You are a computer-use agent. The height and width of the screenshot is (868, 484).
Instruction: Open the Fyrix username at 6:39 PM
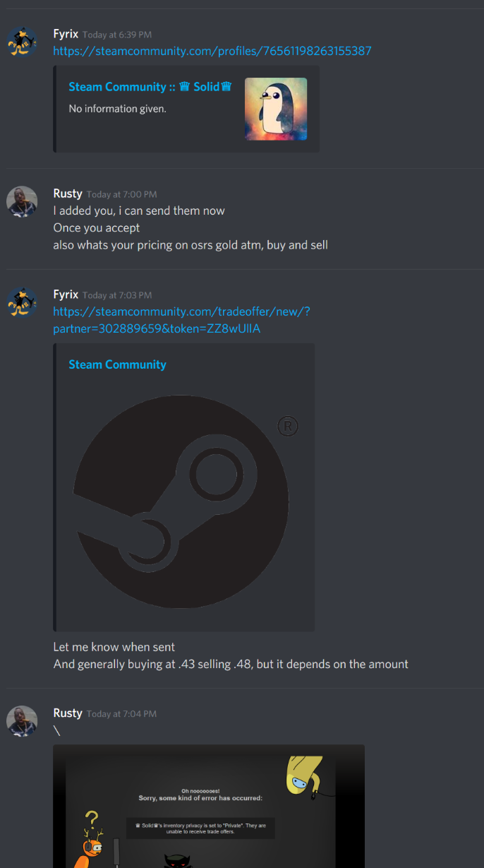[66, 34]
